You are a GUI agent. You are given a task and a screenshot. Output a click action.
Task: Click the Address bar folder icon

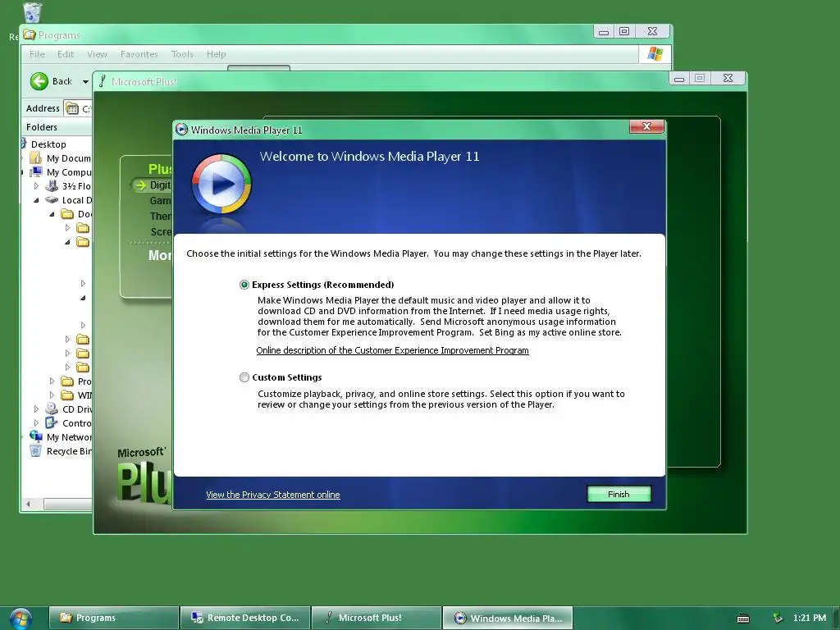[x=72, y=108]
